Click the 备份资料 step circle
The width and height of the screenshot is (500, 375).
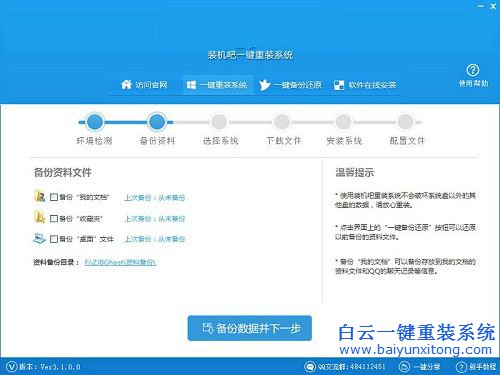click(157, 122)
